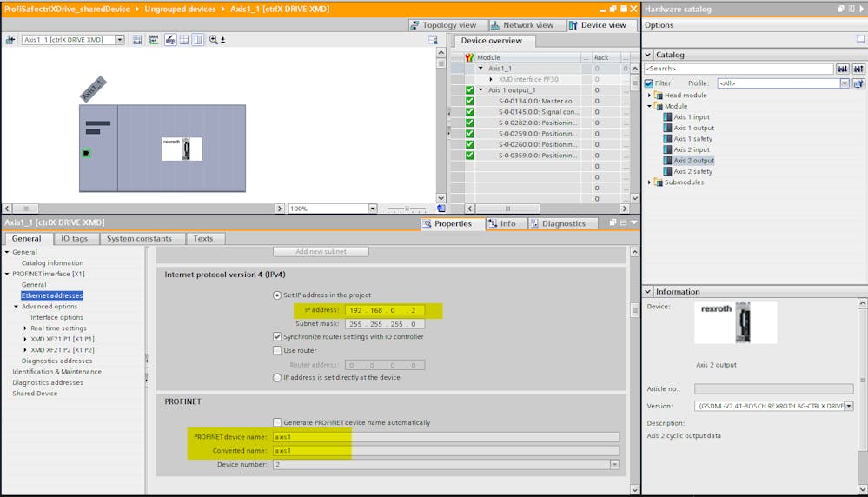
Task: Enable the Use router checkbox
Action: 277,350
